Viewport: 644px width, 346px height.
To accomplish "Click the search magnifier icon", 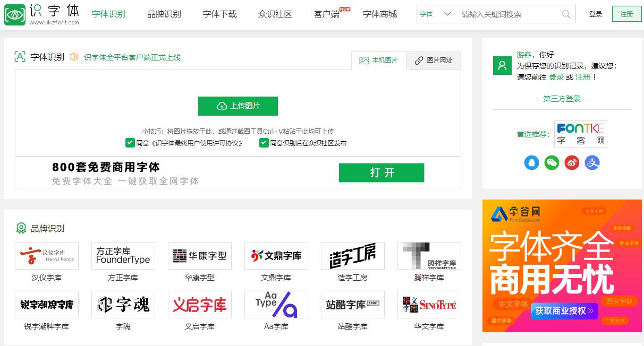I will click(x=566, y=14).
